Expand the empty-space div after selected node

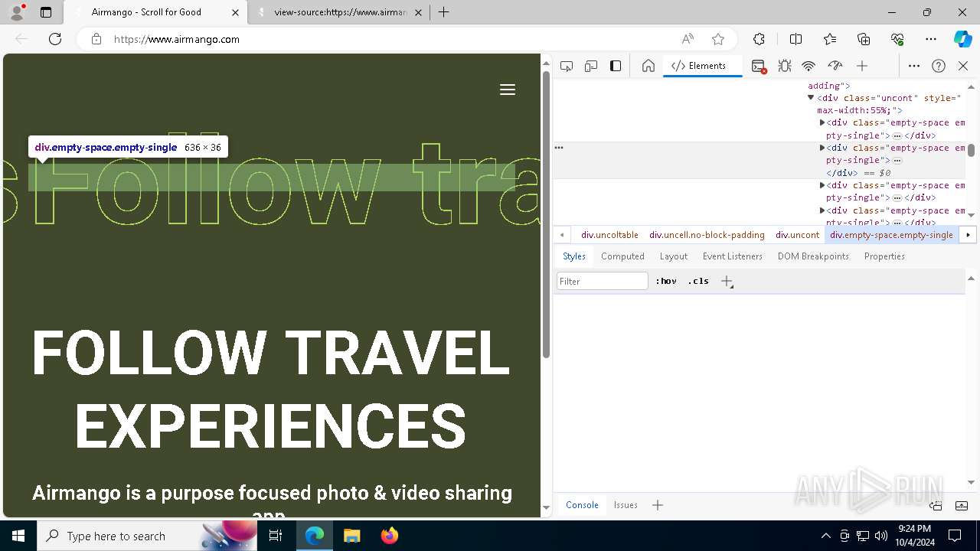[x=822, y=185]
